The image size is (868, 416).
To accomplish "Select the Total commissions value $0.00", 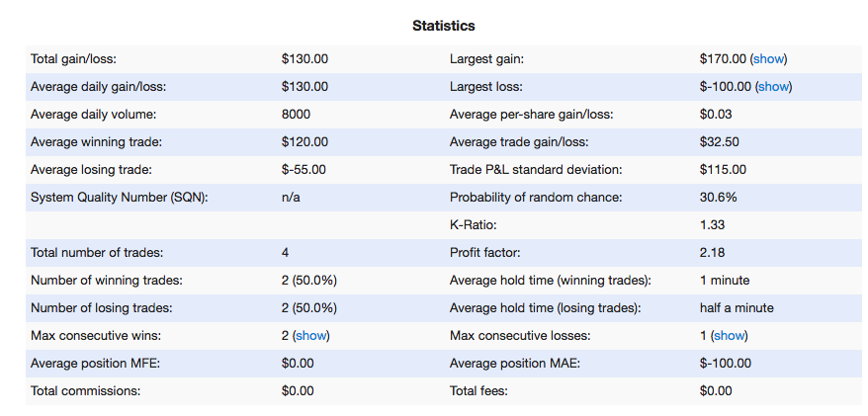I will (298, 391).
